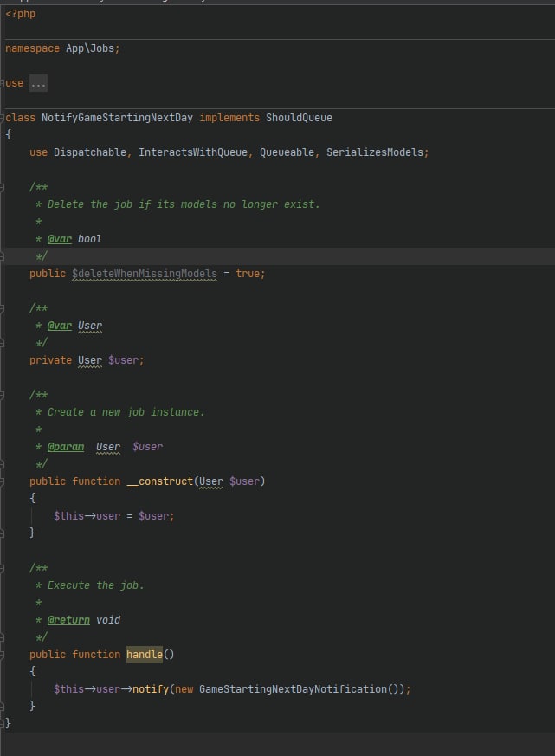Click the notify method call
The height and width of the screenshot is (756, 555).
click(151, 689)
